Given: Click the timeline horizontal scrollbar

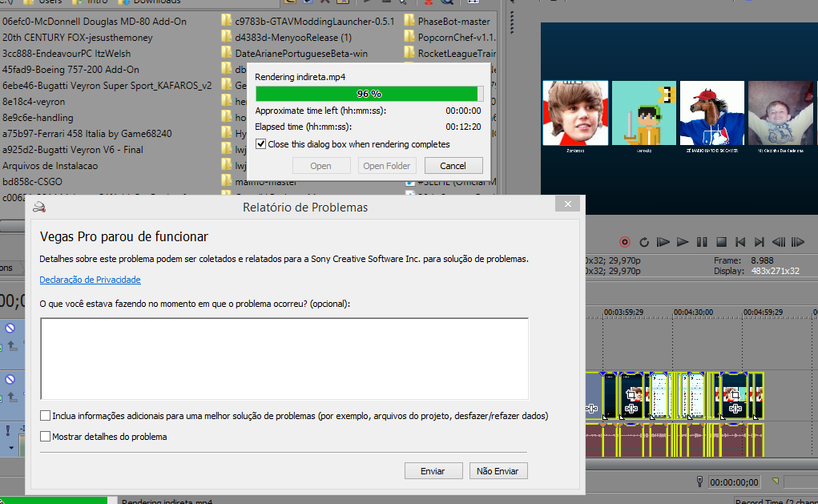Looking at the screenshot, I should (x=702, y=464).
